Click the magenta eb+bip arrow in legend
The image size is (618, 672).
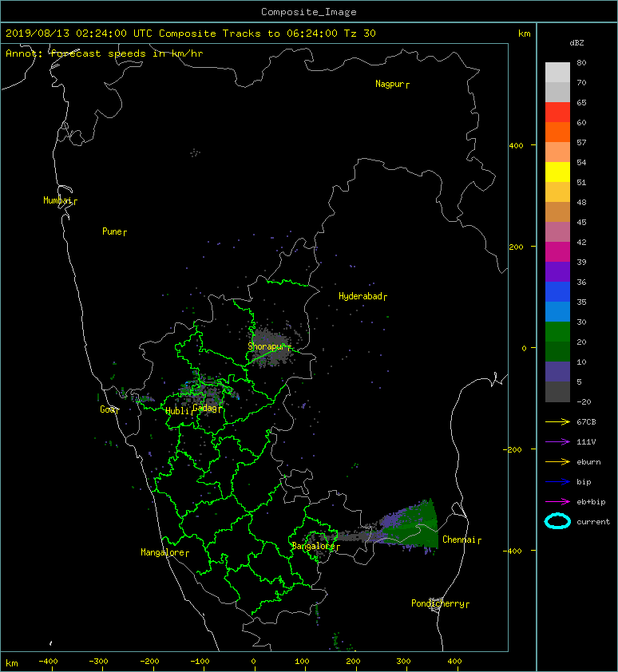click(x=557, y=501)
